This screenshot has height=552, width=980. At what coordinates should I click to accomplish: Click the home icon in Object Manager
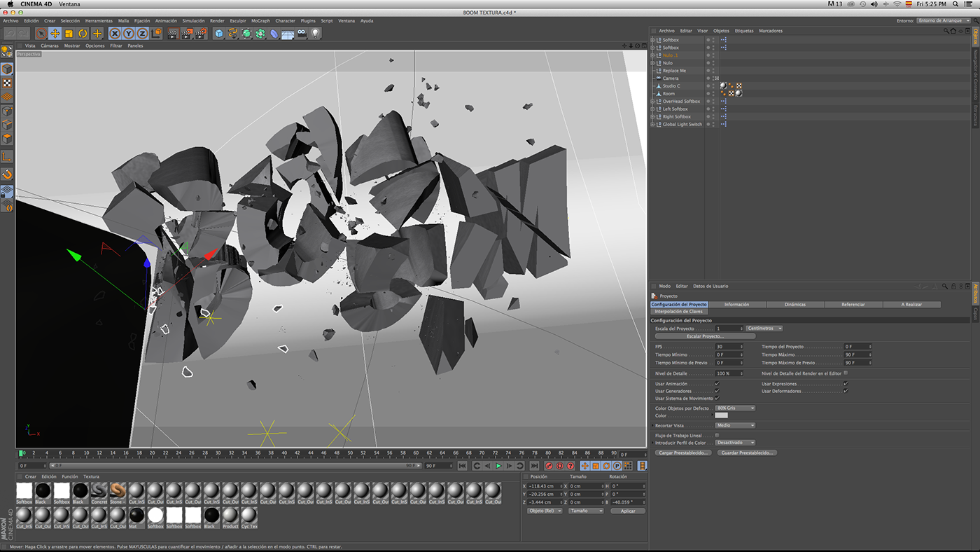coord(953,31)
